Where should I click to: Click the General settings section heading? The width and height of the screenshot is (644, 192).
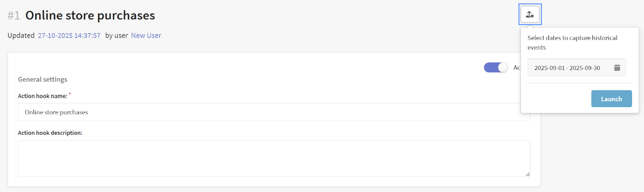42,79
